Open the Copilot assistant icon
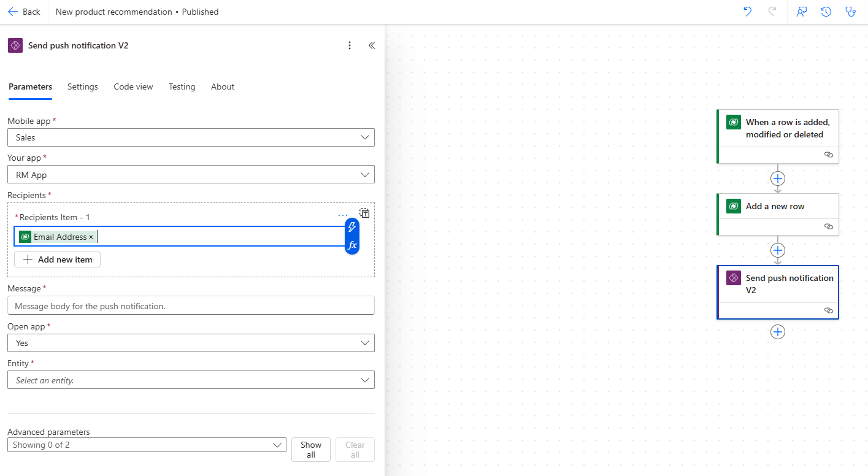This screenshot has height=476, width=868. coord(801,11)
